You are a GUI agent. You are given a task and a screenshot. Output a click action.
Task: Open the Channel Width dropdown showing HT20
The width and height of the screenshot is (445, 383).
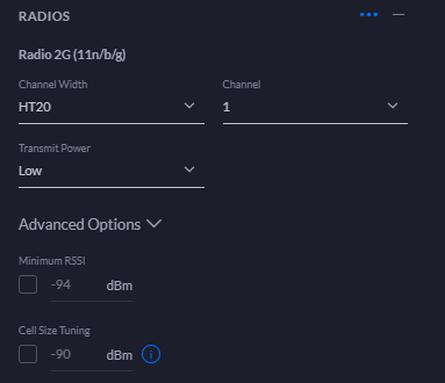111,107
